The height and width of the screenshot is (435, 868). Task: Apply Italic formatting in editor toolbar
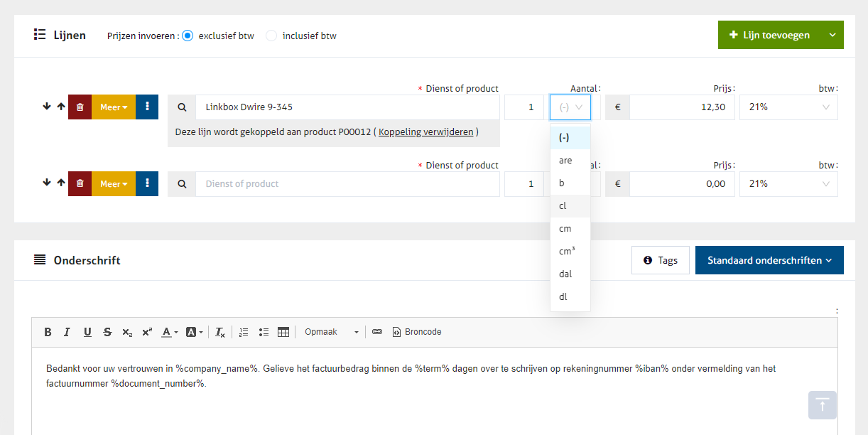(67, 332)
